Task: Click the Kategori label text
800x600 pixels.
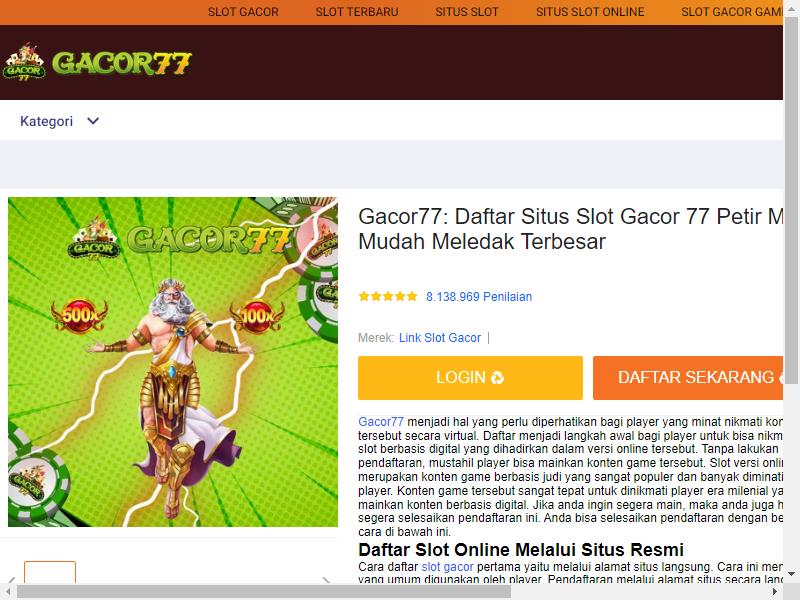Action: click(46, 121)
